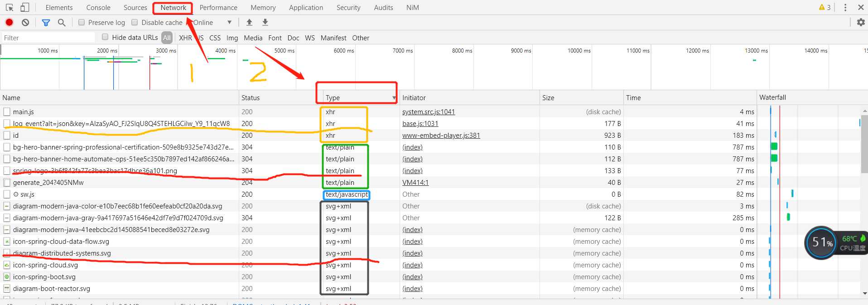Click the service worker gear on sw.js
This screenshot has height=305, width=868.
16,194
